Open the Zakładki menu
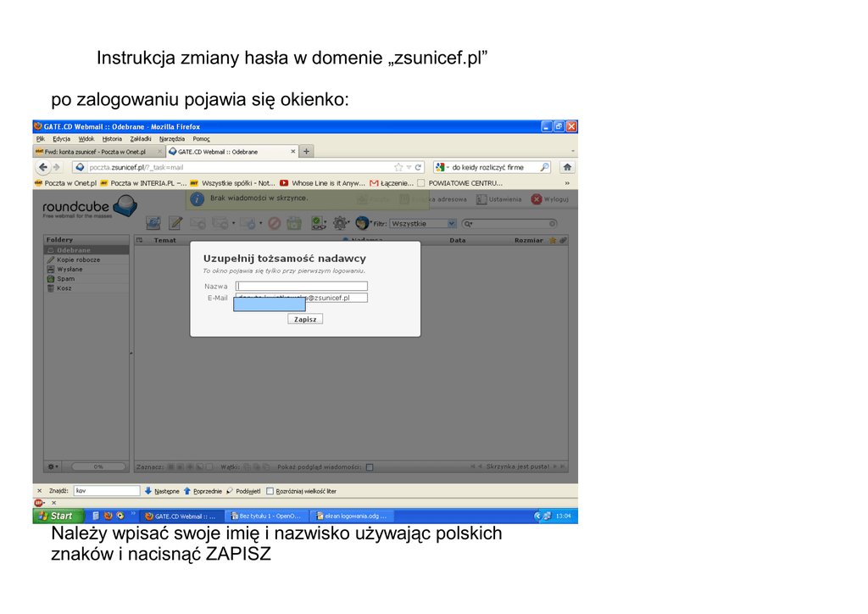868x614 pixels. (x=141, y=138)
